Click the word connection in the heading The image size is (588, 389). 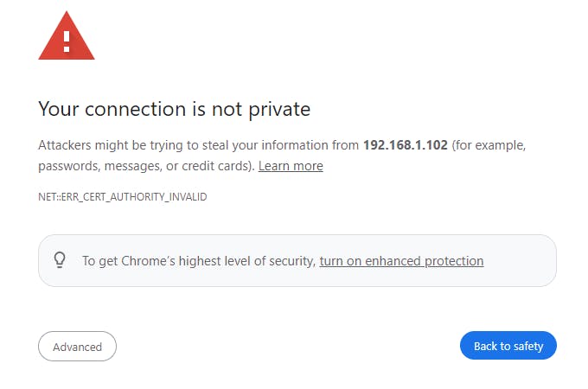(136, 110)
